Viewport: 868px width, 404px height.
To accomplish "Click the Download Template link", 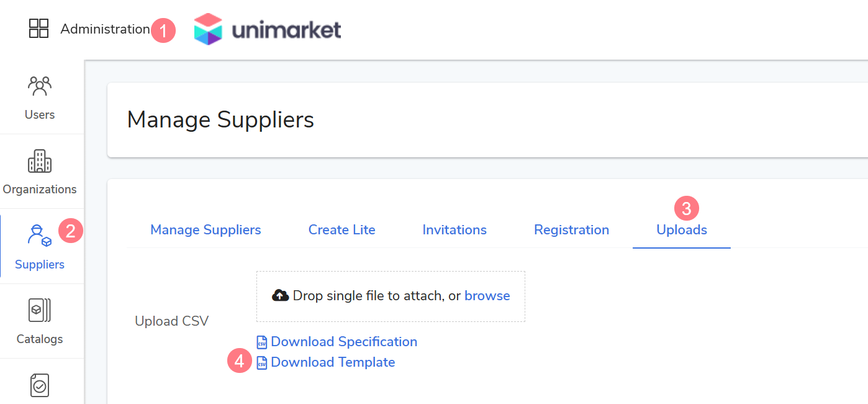I will [x=333, y=362].
